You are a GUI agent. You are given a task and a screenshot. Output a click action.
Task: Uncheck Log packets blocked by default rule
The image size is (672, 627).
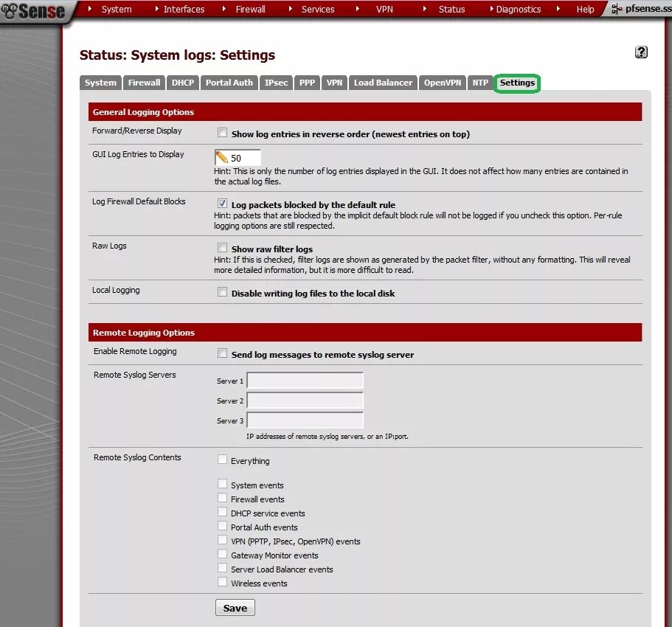pyautogui.click(x=222, y=204)
